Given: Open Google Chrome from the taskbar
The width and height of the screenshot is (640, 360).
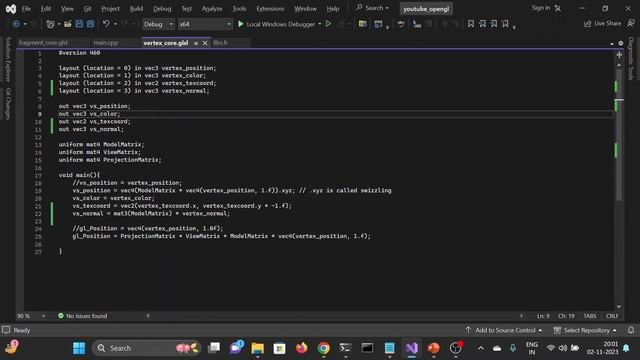Looking at the screenshot, I should click(x=324, y=348).
